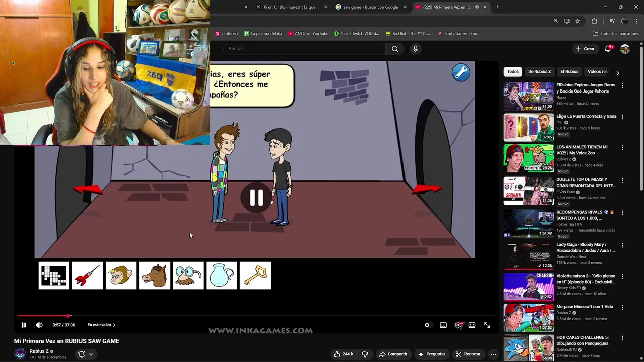644x362 pixels.
Task: Switch to theater mode view
Action: [x=472, y=325]
